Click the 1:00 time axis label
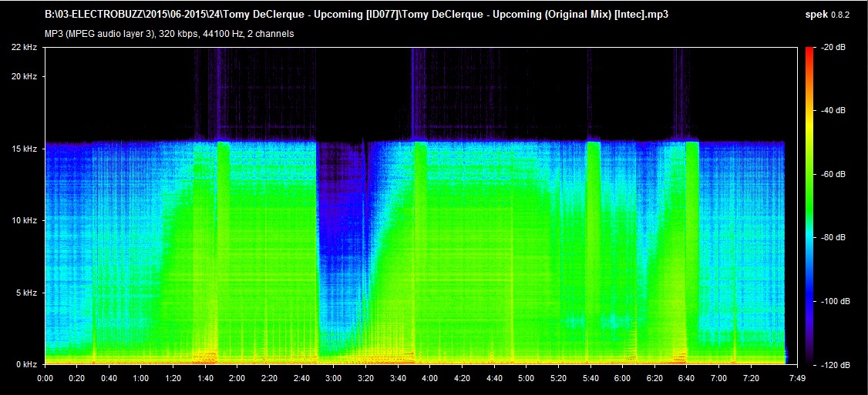 [x=141, y=378]
